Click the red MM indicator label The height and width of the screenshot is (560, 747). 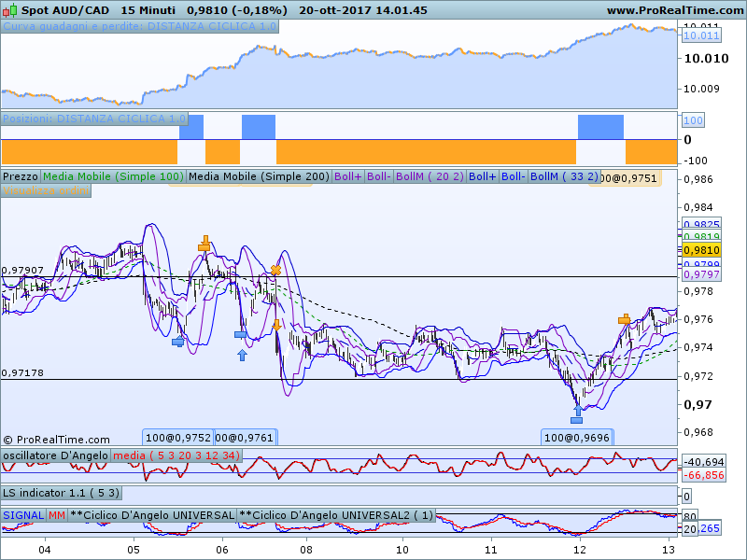tap(57, 515)
